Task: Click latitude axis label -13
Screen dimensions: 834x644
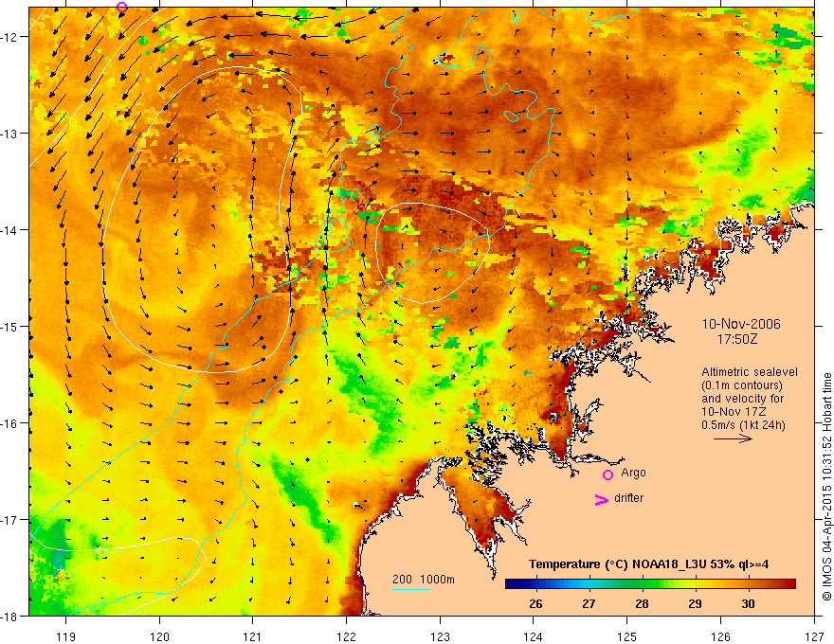Action: 10,134
